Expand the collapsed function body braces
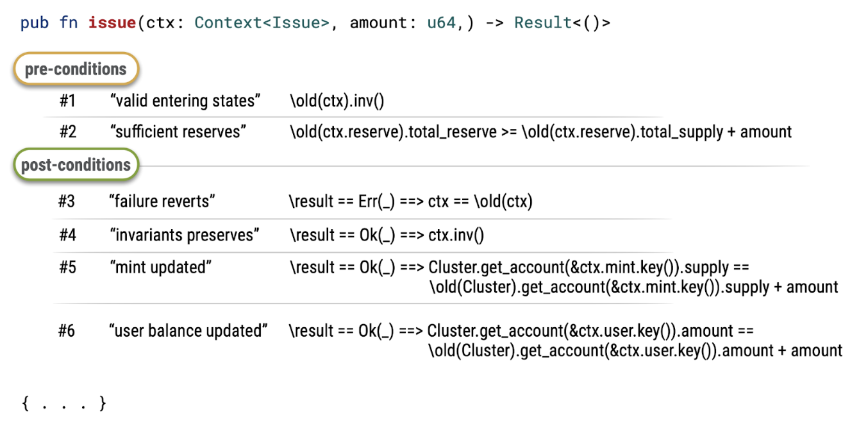The height and width of the screenshot is (435, 868). (64, 404)
